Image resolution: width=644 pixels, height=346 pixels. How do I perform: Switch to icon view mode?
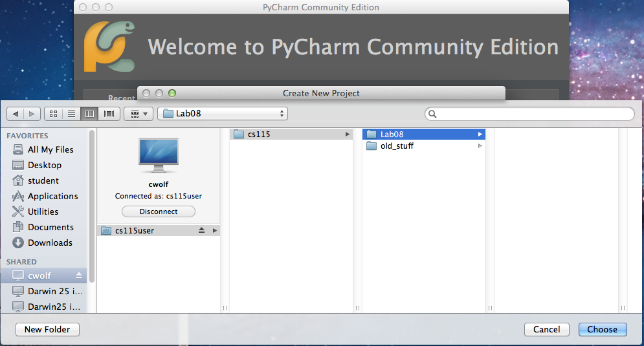click(x=53, y=114)
